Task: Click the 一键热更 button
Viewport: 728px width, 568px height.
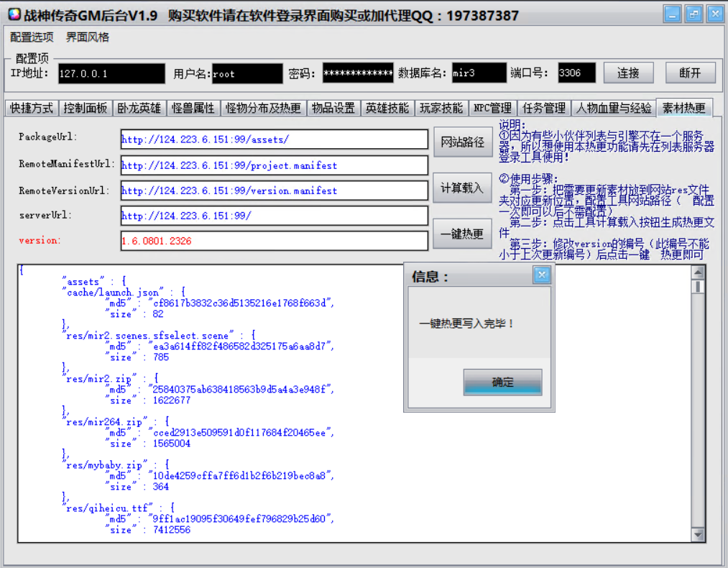Action: (461, 234)
